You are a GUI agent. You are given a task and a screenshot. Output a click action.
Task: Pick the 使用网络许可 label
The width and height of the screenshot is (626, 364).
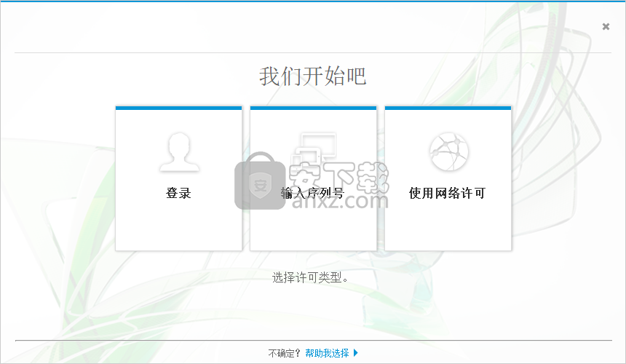click(448, 193)
